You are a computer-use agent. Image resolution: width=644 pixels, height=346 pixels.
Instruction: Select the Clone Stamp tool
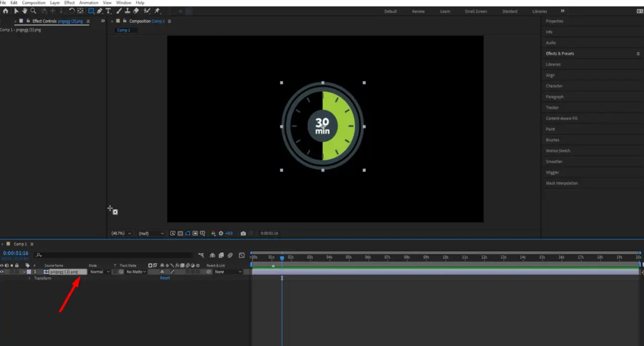127,11
